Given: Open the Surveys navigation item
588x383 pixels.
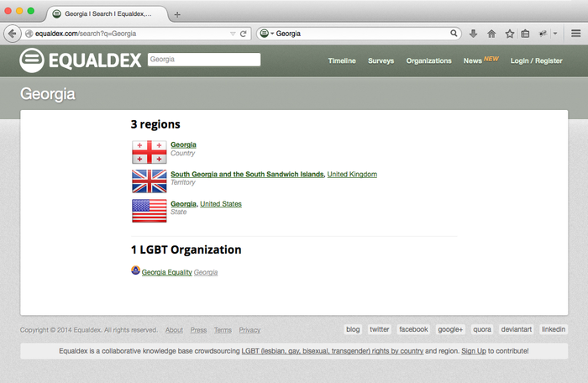Looking at the screenshot, I should click(381, 60).
